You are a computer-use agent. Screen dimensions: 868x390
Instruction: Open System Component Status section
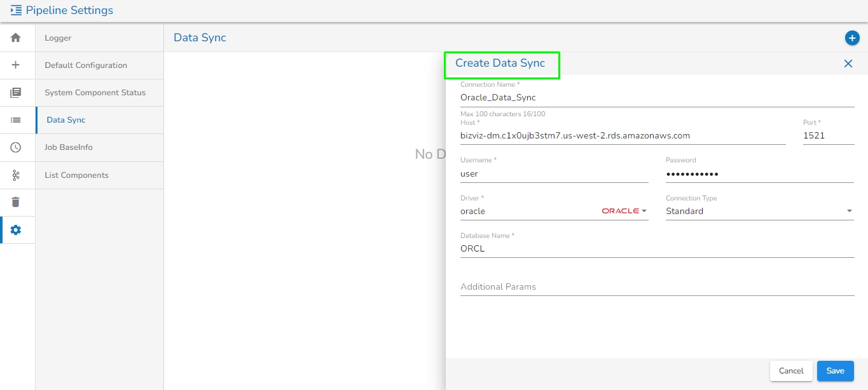tap(95, 93)
